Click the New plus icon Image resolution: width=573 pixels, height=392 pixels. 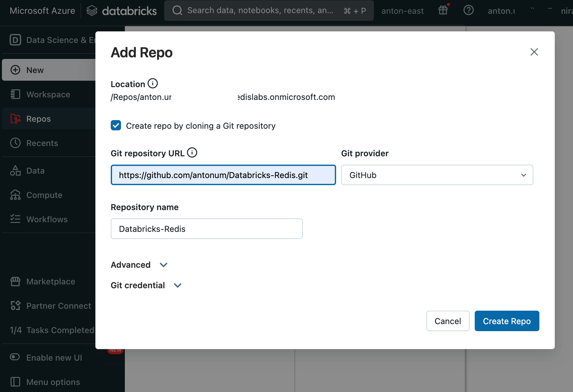coord(15,70)
